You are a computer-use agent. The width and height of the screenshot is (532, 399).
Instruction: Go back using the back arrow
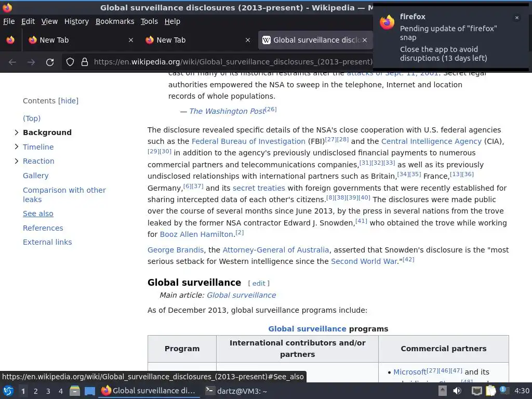[x=12, y=62]
